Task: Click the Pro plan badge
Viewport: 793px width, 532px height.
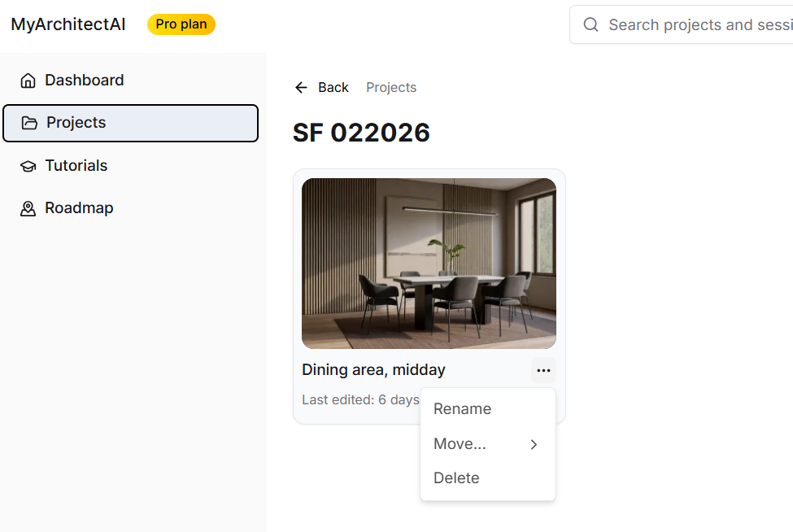Action: (181, 24)
